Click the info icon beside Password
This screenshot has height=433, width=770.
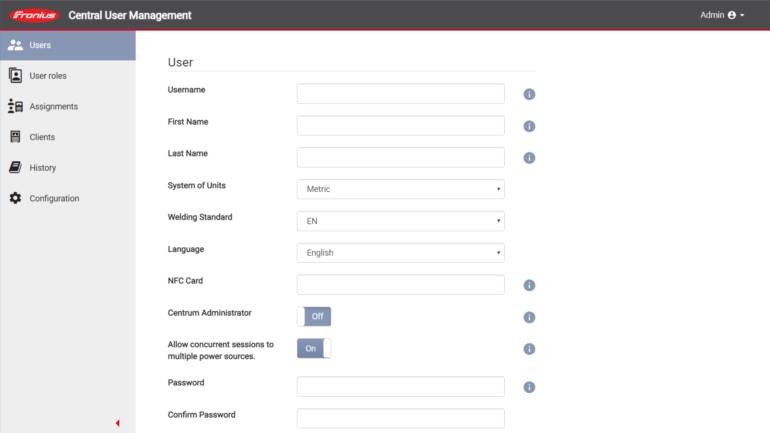tap(529, 387)
